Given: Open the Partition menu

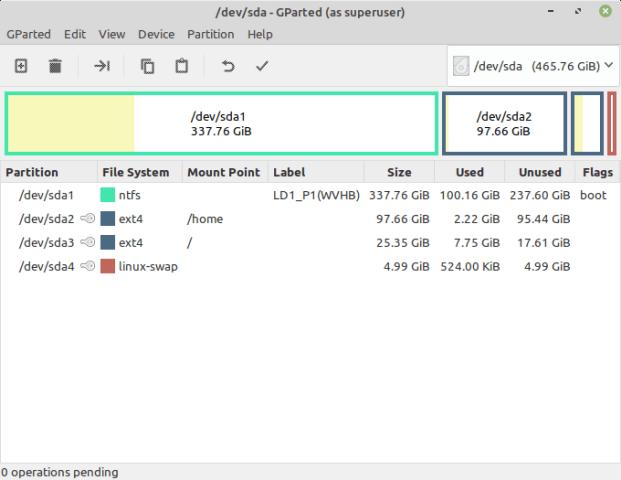Looking at the screenshot, I should [210, 34].
